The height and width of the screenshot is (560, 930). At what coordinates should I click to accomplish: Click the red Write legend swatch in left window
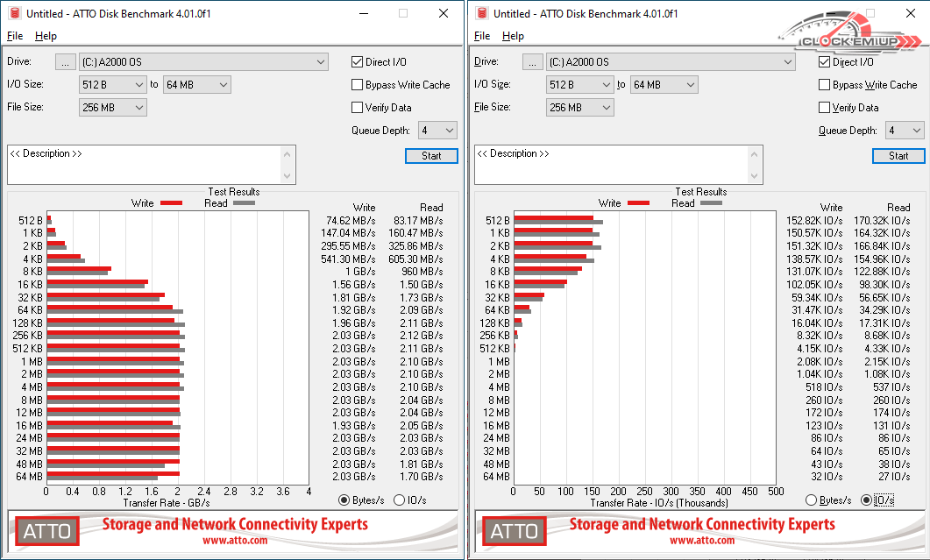point(171,203)
